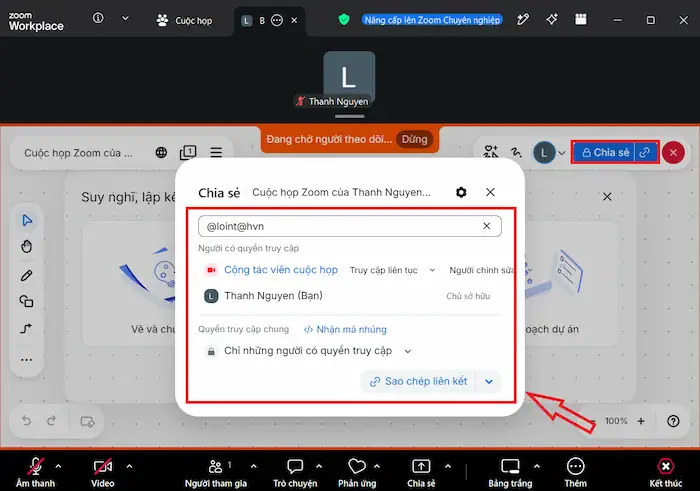Start video with the Video button

pos(103,472)
